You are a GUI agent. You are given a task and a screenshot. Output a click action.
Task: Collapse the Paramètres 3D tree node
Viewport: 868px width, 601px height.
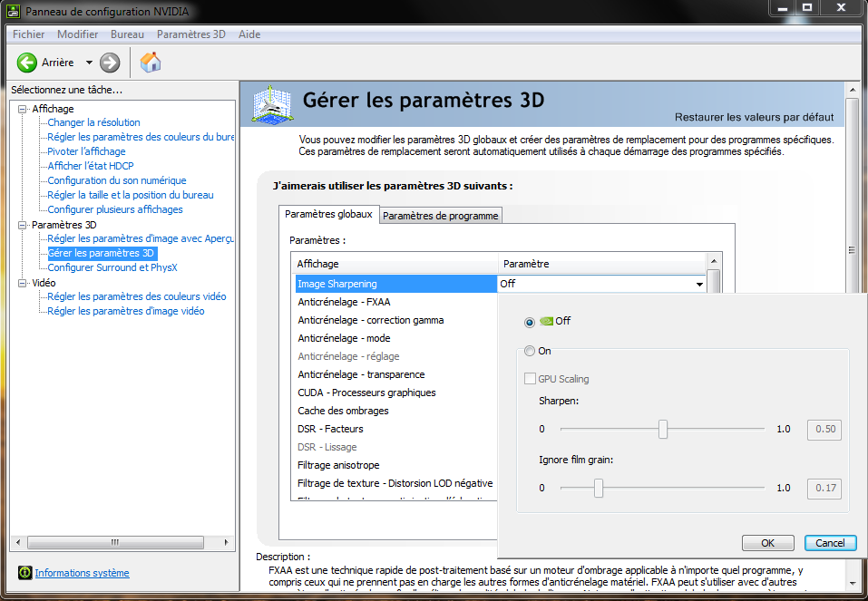[22, 225]
